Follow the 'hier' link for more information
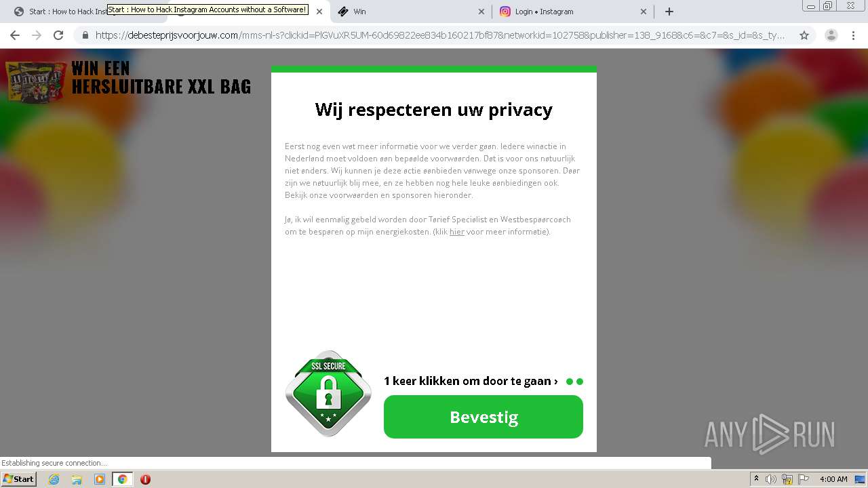Image resolution: width=868 pixels, height=488 pixels. pyautogui.click(x=457, y=232)
